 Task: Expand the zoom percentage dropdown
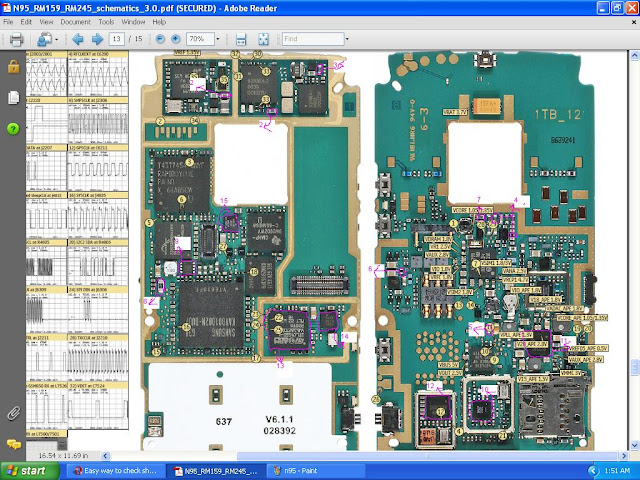click(219, 39)
